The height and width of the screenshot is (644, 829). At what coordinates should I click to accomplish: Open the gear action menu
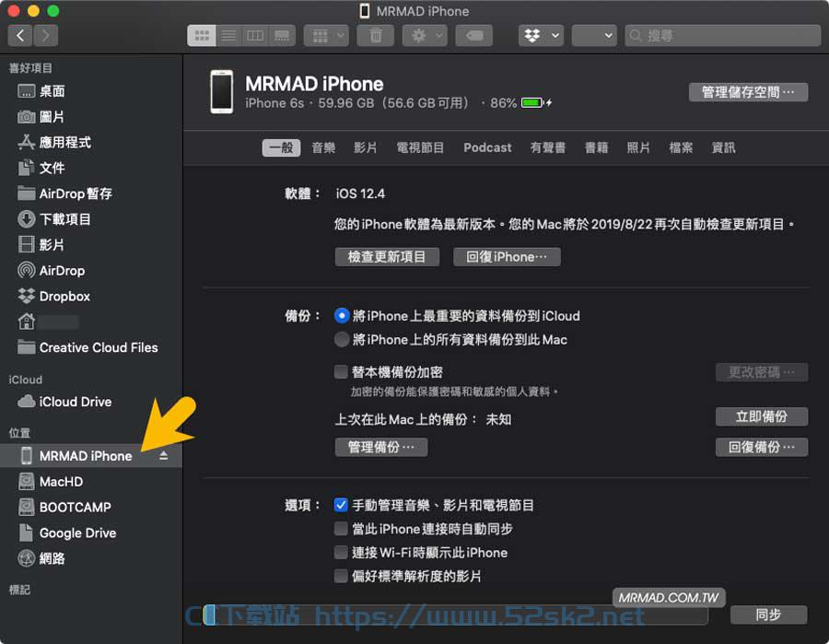425,35
